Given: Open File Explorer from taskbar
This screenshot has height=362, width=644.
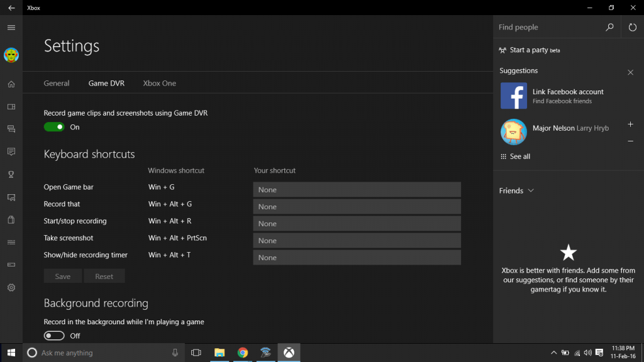Looking at the screenshot, I should coord(219,353).
